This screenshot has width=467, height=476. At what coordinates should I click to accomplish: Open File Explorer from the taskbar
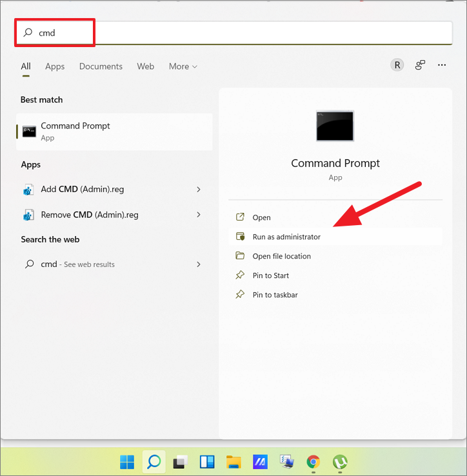tap(234, 462)
